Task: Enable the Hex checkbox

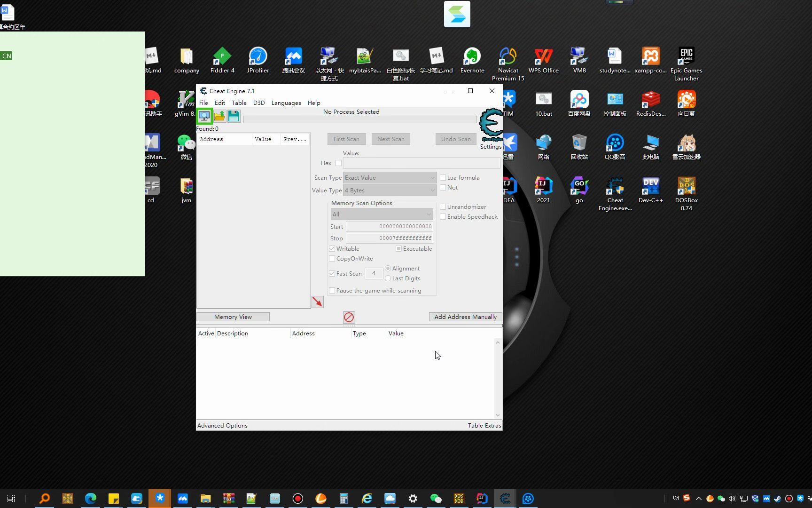Action: coord(339,163)
